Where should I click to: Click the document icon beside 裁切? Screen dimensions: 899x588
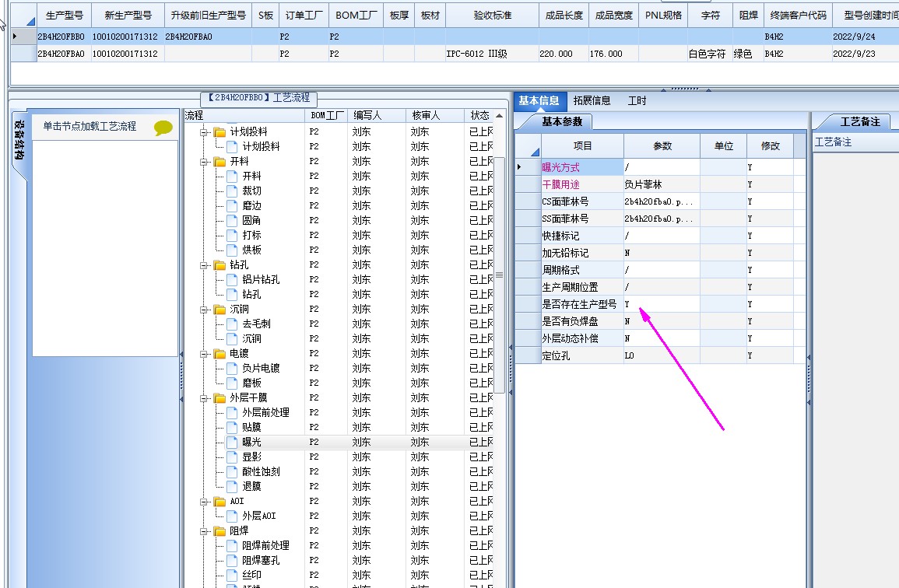[232, 191]
